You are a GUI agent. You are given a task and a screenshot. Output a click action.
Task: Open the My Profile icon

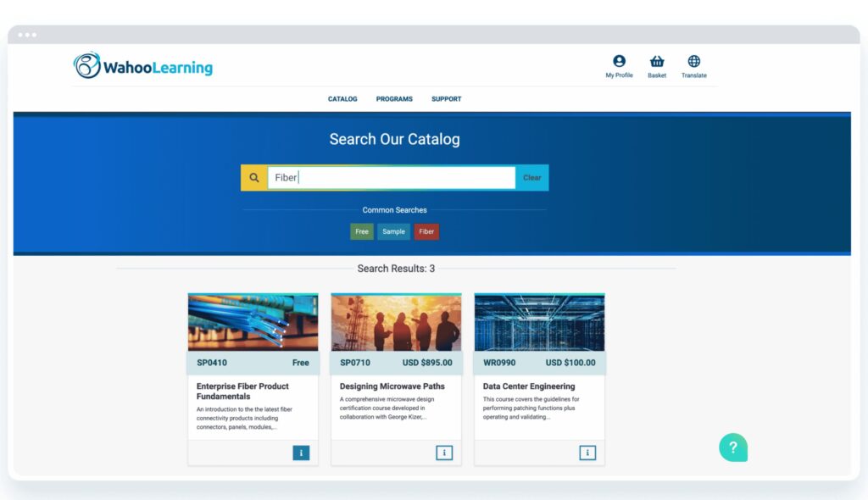click(619, 61)
